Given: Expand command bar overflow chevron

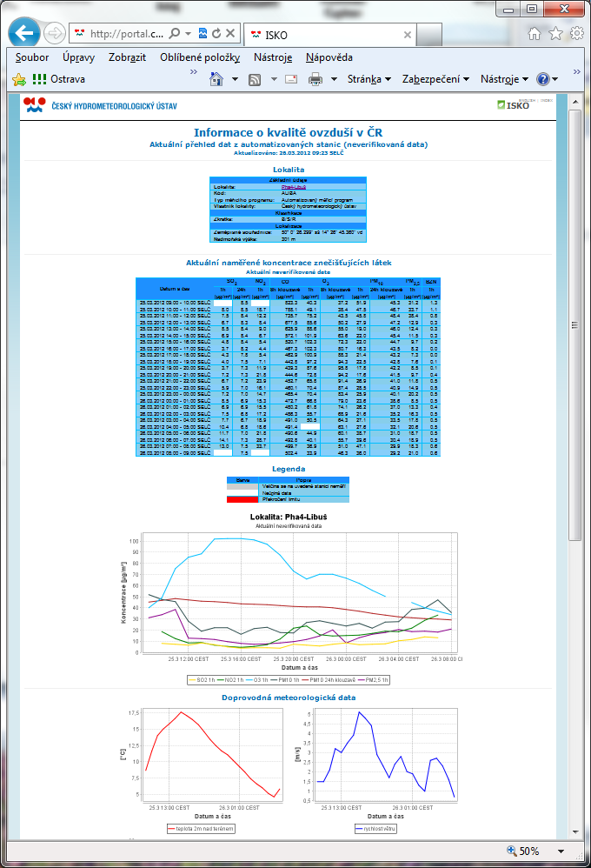Looking at the screenshot, I should tap(576, 72).
